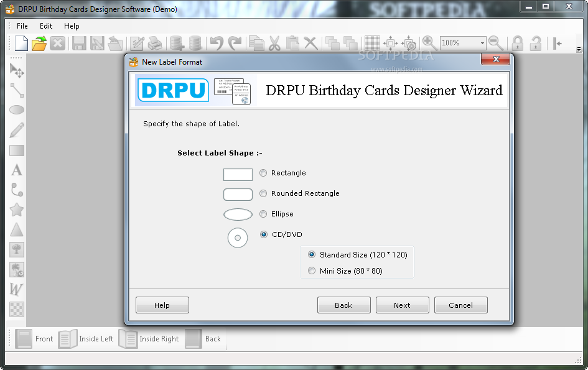588x370 pixels.
Task: Switch to the Front card page
Action: click(x=34, y=338)
